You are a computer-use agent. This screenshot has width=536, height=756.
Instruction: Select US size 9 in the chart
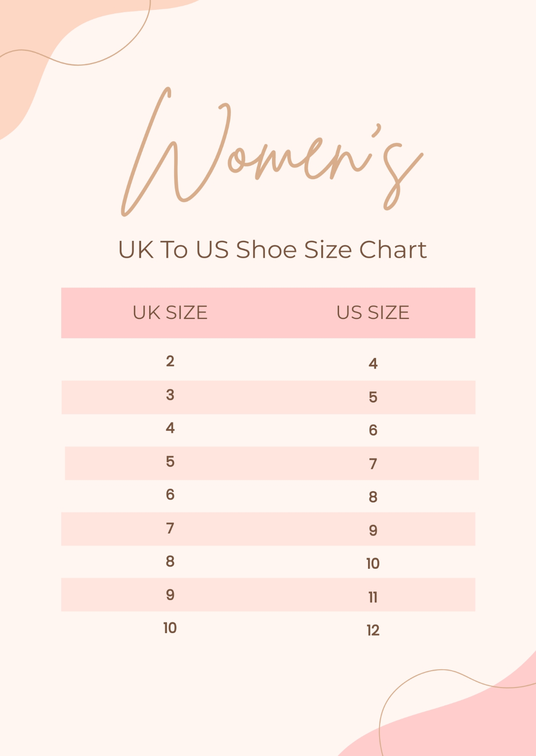(373, 530)
